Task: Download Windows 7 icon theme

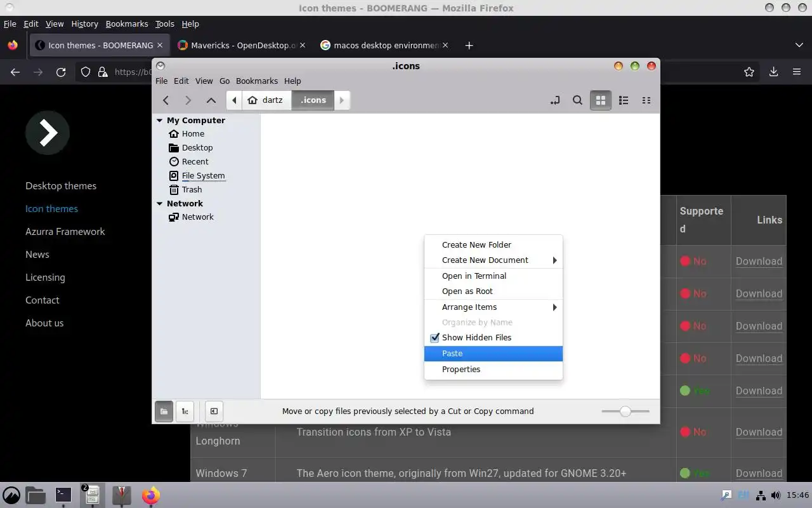Action: pos(759,474)
